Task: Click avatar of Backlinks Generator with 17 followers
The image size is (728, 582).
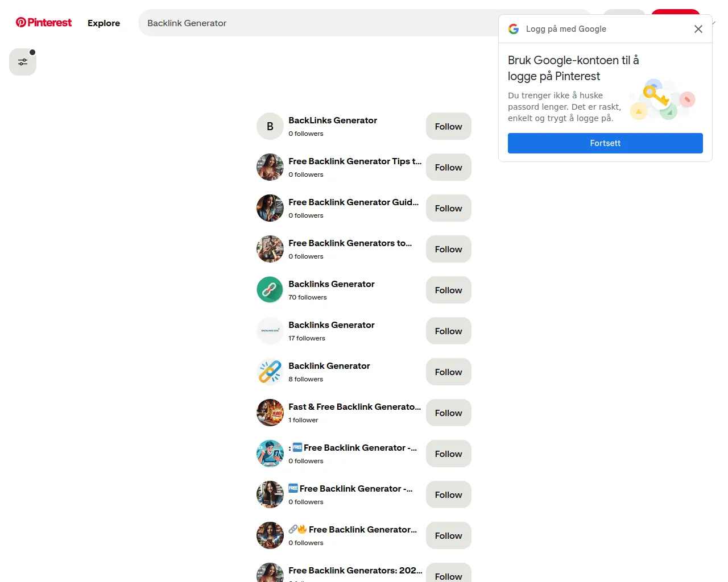Action: [x=270, y=331]
